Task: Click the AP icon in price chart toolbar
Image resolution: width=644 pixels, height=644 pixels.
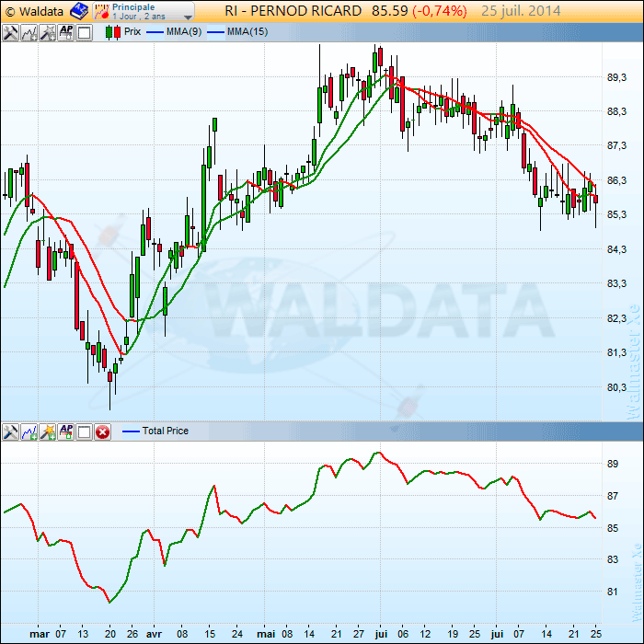Action: click(x=66, y=32)
